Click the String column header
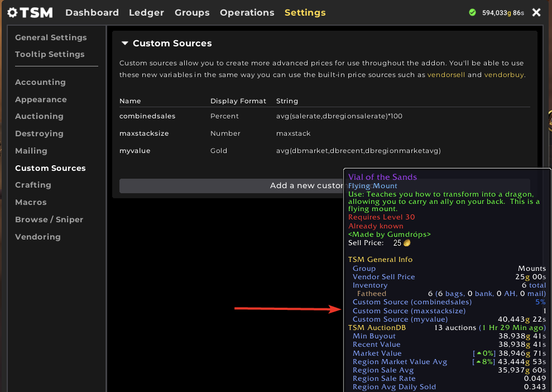This screenshot has width=552, height=392. (x=287, y=101)
